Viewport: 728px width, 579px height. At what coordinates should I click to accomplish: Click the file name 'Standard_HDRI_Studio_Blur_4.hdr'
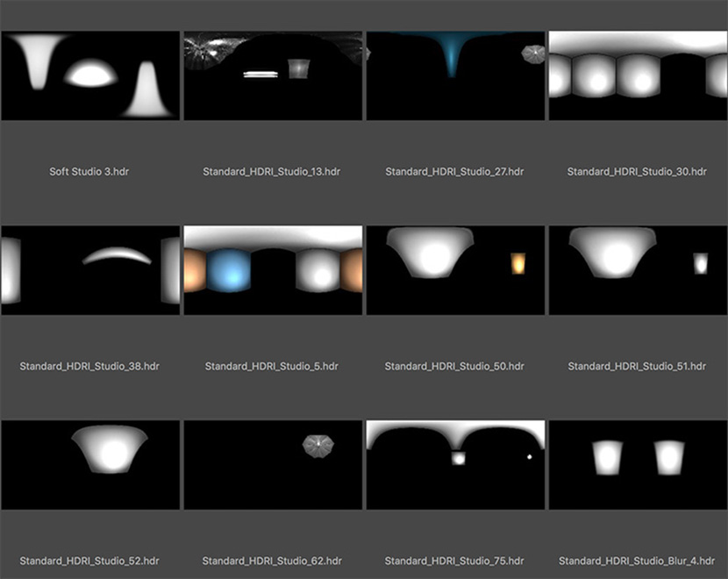pyautogui.click(x=637, y=561)
